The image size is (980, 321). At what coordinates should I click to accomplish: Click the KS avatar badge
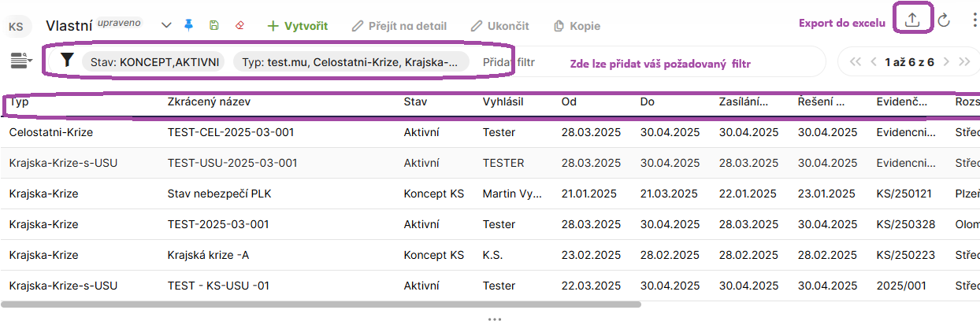point(15,26)
